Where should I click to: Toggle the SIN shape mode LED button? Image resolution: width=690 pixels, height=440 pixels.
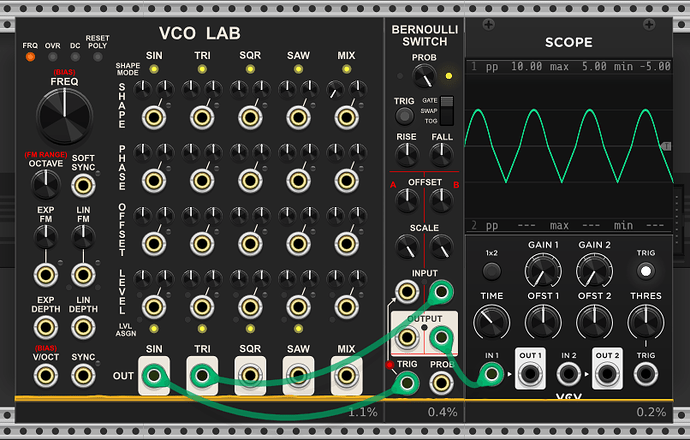click(154, 70)
